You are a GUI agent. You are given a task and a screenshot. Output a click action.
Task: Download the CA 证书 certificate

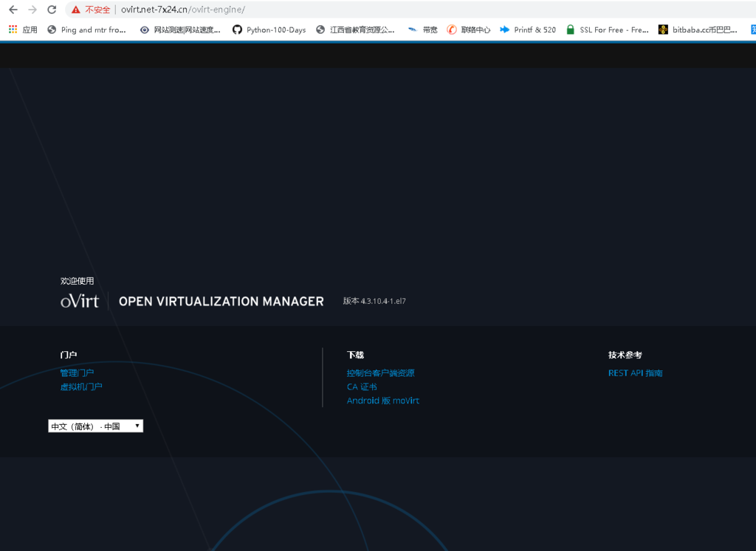tap(362, 387)
